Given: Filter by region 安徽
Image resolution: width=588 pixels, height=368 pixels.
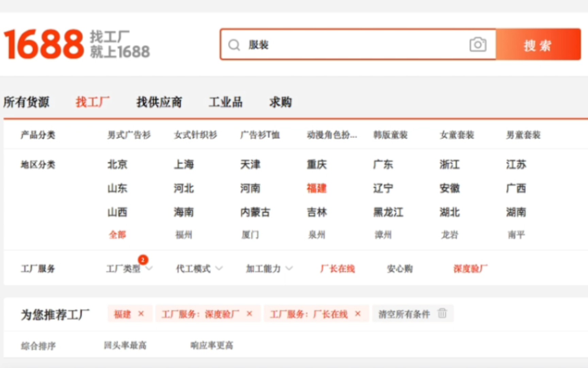Looking at the screenshot, I should pos(450,188).
